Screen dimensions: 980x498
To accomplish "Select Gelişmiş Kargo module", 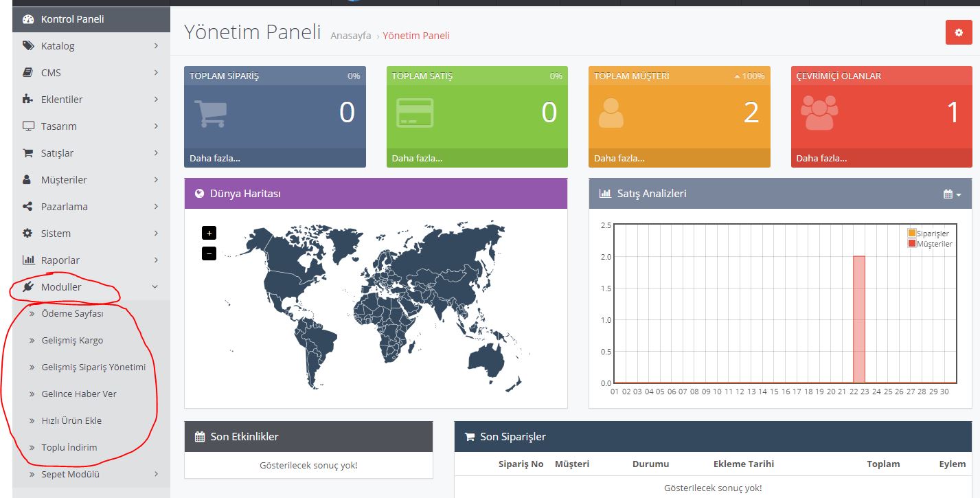I will coord(72,341).
